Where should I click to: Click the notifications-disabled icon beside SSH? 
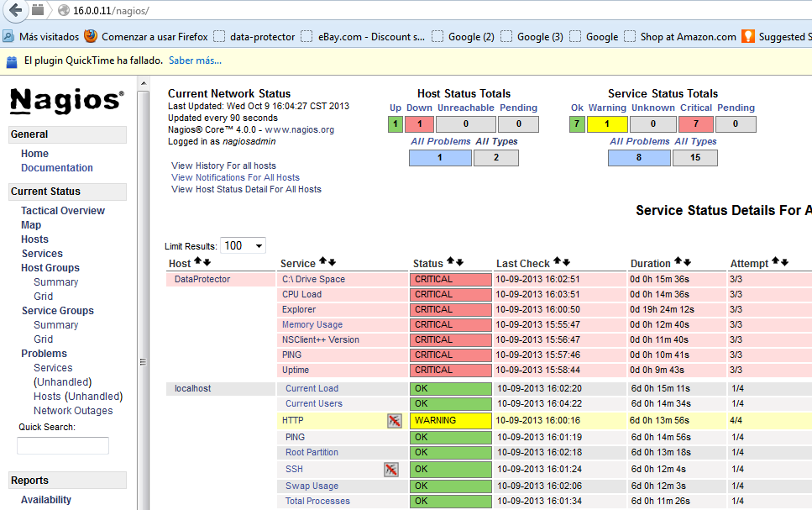[x=390, y=469]
